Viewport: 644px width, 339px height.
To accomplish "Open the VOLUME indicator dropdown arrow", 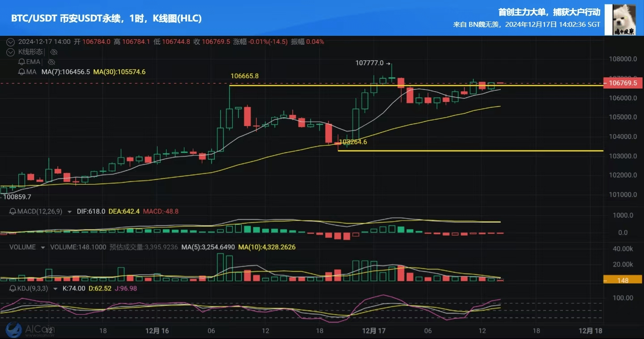I will click(43, 247).
